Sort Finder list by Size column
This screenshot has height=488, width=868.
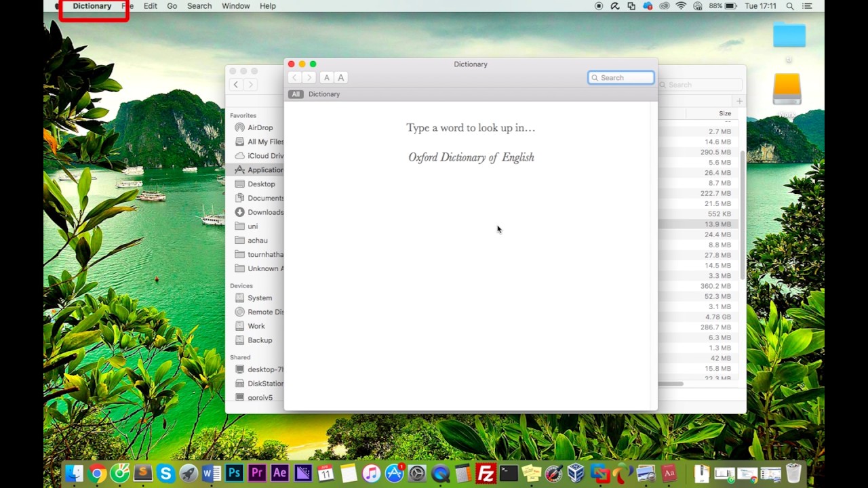coord(725,114)
